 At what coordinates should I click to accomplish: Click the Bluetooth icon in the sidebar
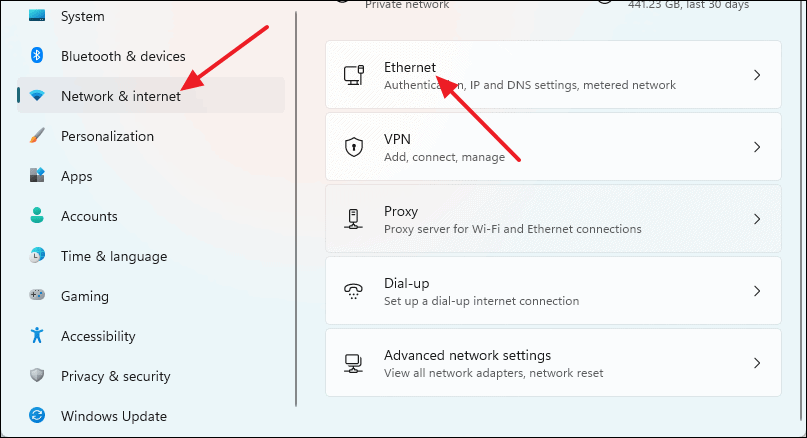pos(37,55)
